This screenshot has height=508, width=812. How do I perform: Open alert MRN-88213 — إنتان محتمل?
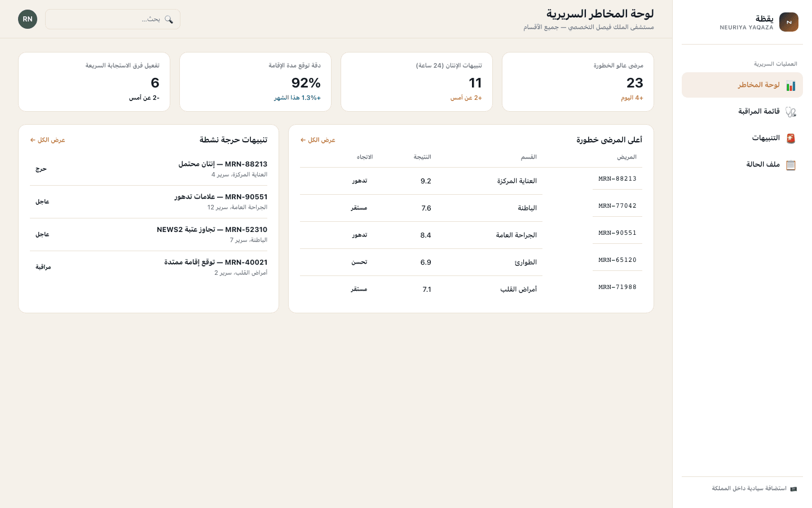click(x=149, y=169)
